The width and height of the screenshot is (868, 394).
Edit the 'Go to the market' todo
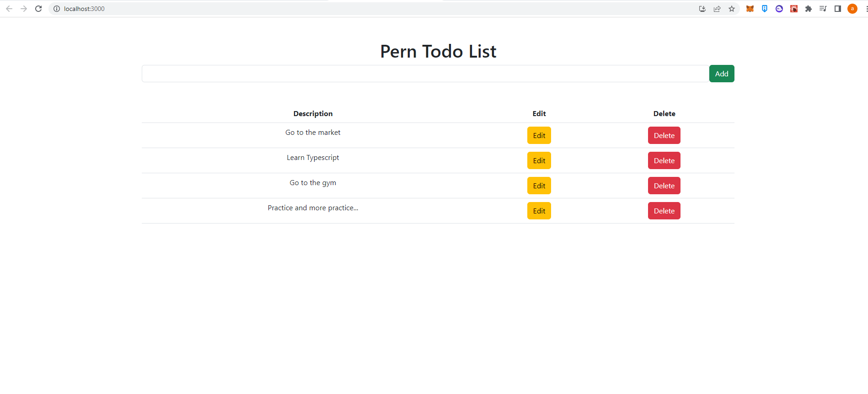539,135
